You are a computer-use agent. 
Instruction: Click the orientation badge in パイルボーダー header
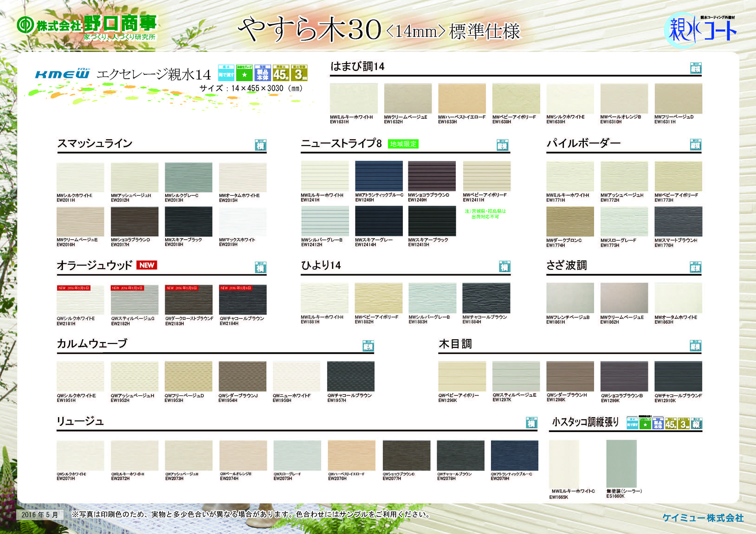pyautogui.click(x=696, y=145)
